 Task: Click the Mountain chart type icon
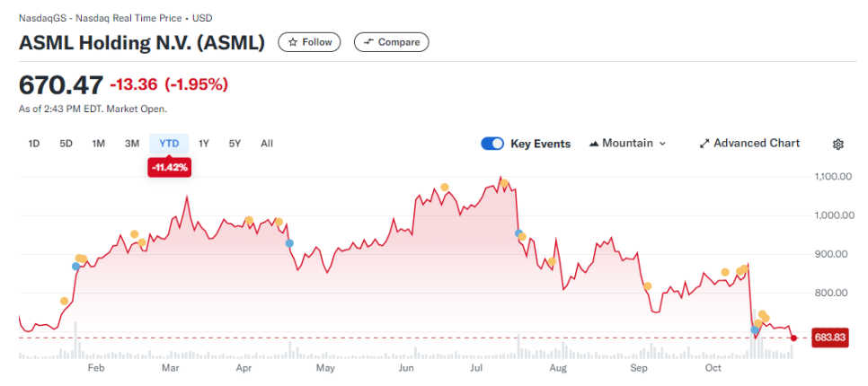click(x=595, y=144)
